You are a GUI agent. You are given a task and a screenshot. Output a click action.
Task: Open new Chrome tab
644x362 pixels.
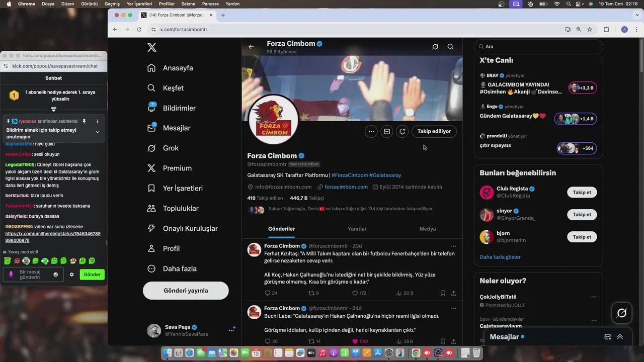(223, 15)
